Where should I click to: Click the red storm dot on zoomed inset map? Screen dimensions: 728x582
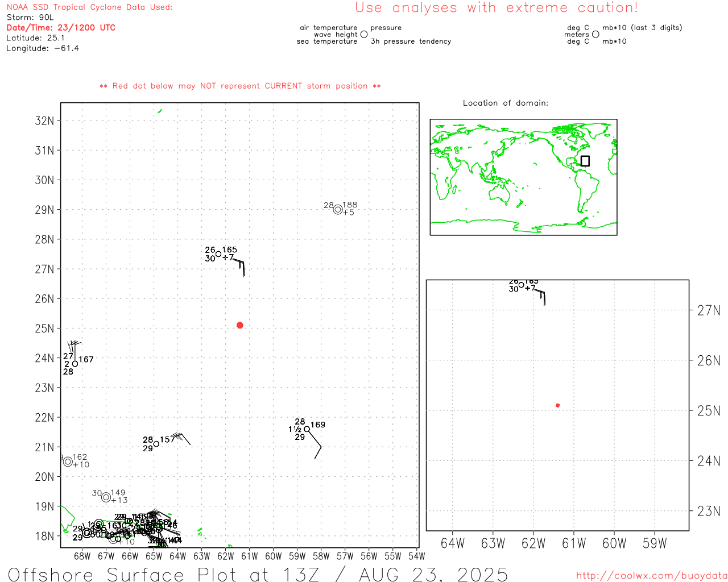click(x=557, y=405)
